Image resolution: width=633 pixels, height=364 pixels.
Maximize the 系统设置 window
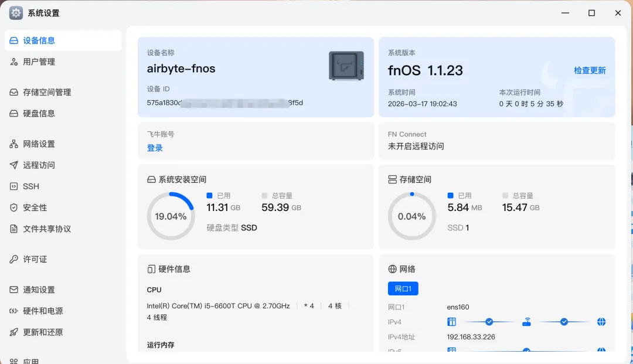(x=591, y=13)
